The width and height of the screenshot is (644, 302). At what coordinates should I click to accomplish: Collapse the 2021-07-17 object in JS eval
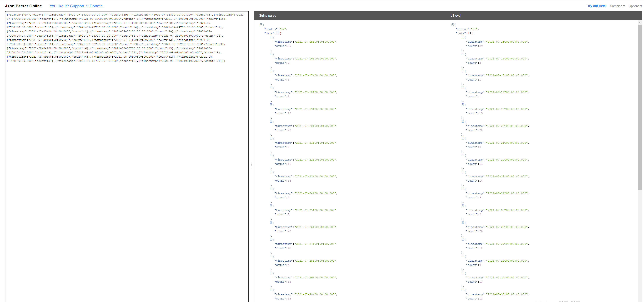pyautogui.click(x=463, y=71)
